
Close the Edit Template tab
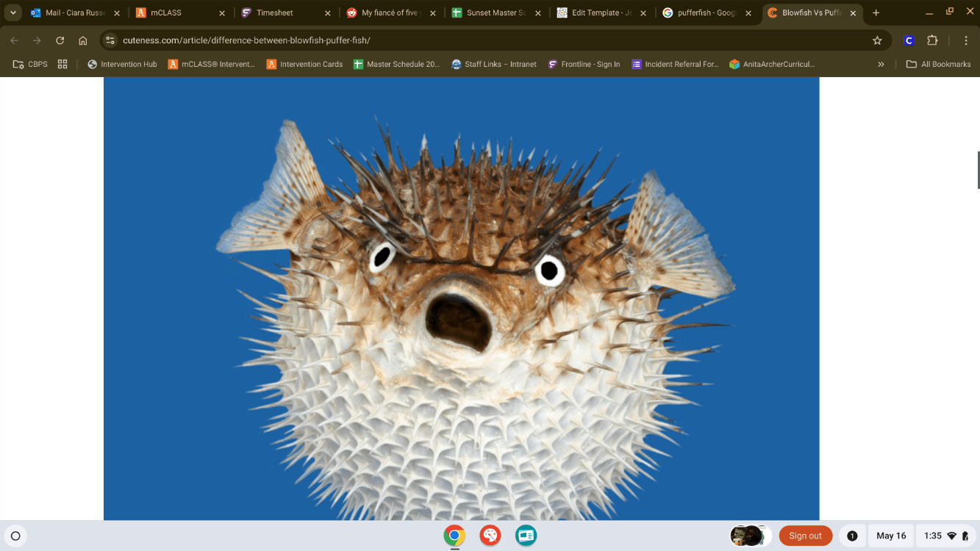643,13
